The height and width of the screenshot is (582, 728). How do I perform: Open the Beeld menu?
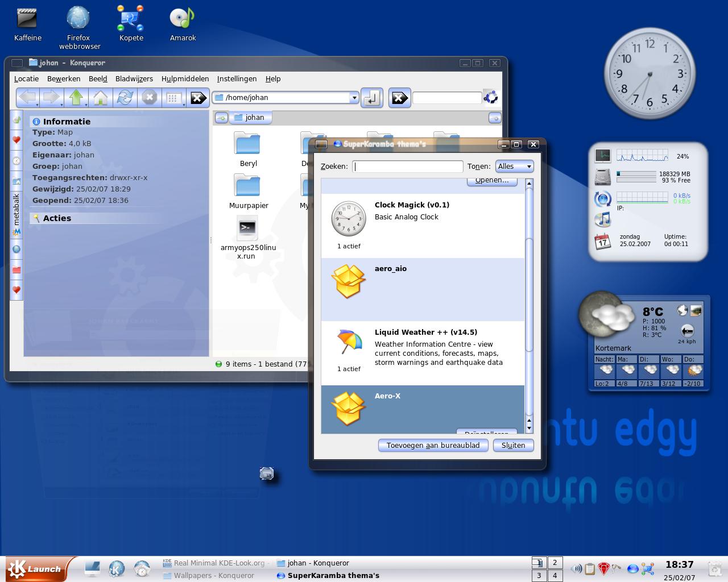click(x=98, y=79)
